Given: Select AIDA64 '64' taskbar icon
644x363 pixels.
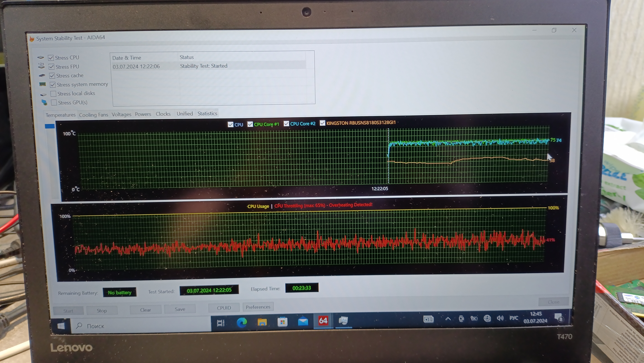Looking at the screenshot, I should (x=323, y=321).
